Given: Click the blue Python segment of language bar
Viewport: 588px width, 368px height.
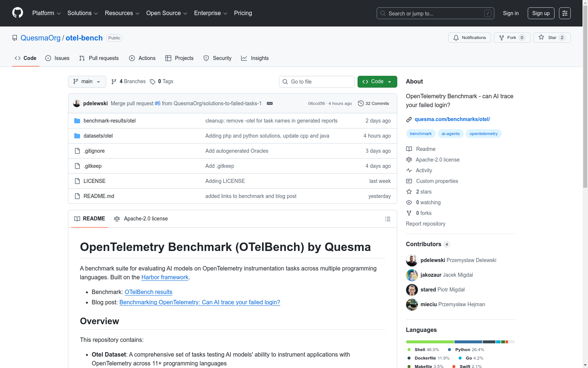Looking at the screenshot, I should coord(468,342).
